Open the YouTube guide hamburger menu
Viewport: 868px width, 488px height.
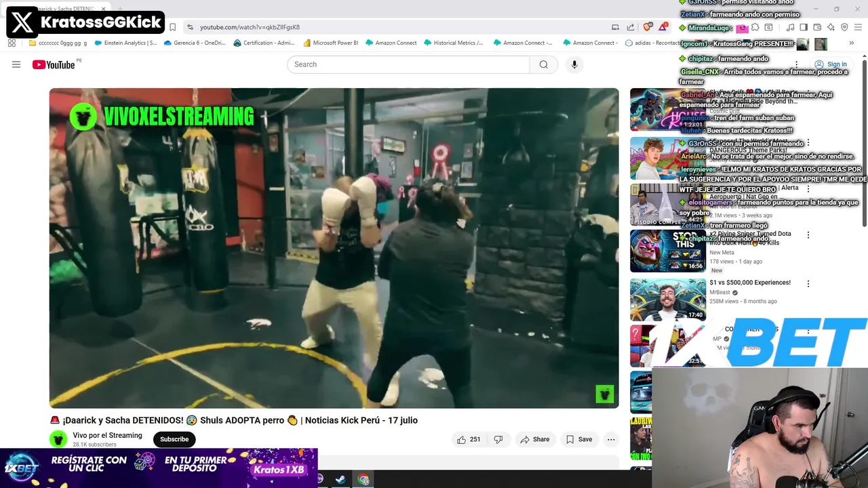16,64
